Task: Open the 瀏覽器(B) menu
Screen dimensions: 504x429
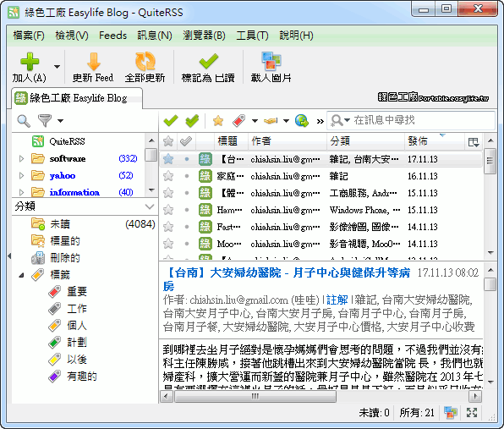Action: 204,36
